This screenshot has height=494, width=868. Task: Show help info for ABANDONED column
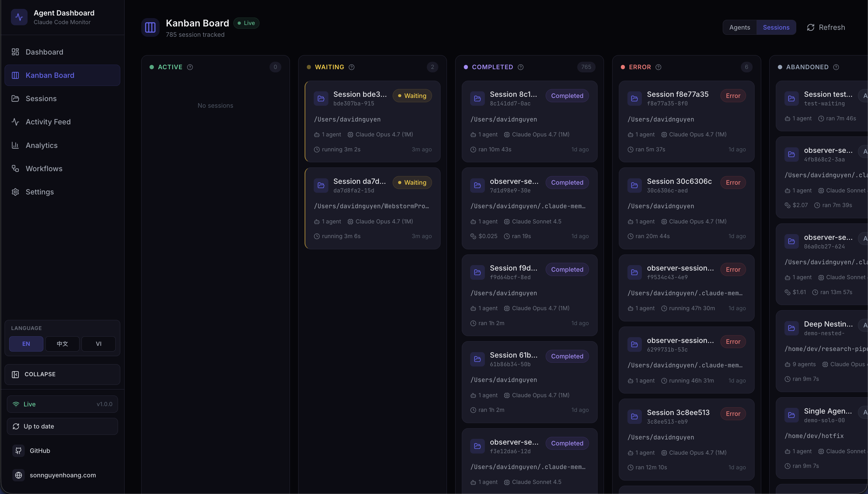tap(836, 67)
